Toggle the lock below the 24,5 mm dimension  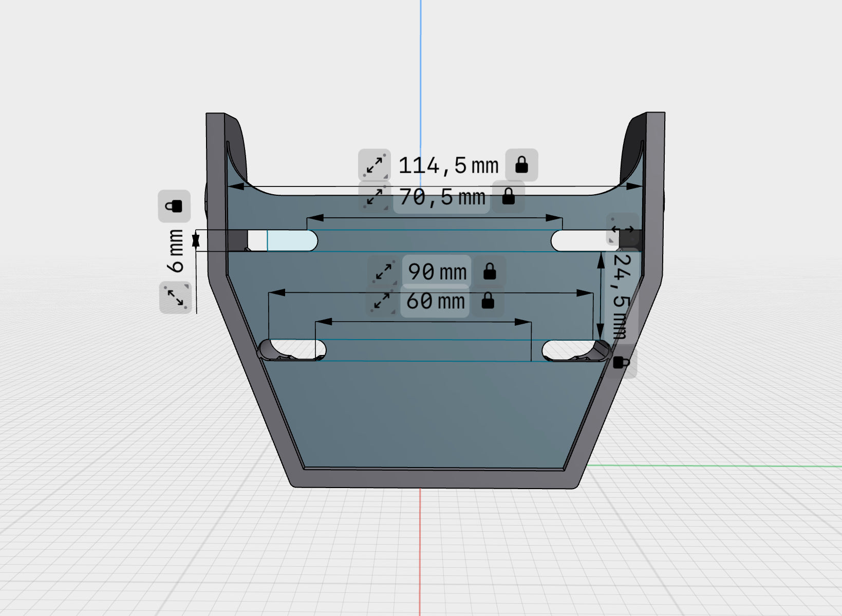point(621,363)
